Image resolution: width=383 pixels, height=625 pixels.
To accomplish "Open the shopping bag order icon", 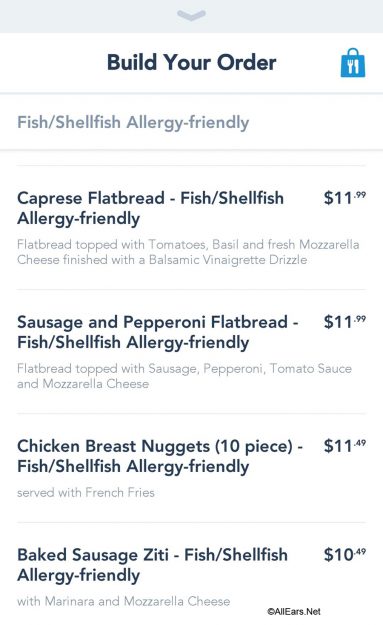I will [353, 63].
